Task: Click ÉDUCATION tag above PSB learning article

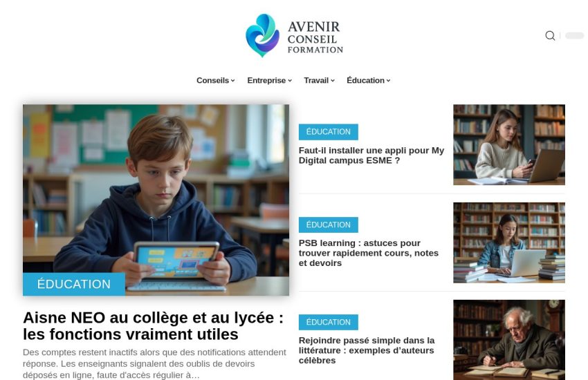Action: [328, 225]
